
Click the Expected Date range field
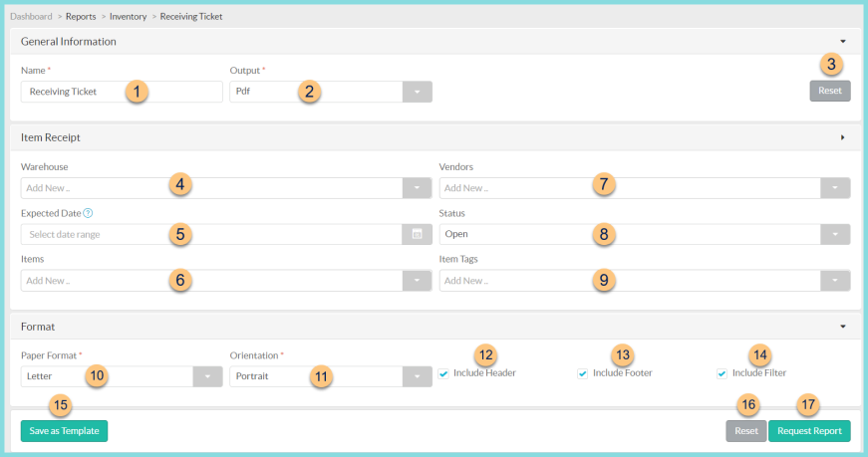point(211,235)
